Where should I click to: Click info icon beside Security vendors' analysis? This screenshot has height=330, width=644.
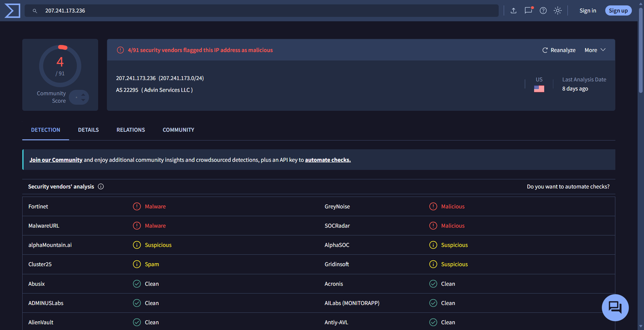[x=101, y=186]
